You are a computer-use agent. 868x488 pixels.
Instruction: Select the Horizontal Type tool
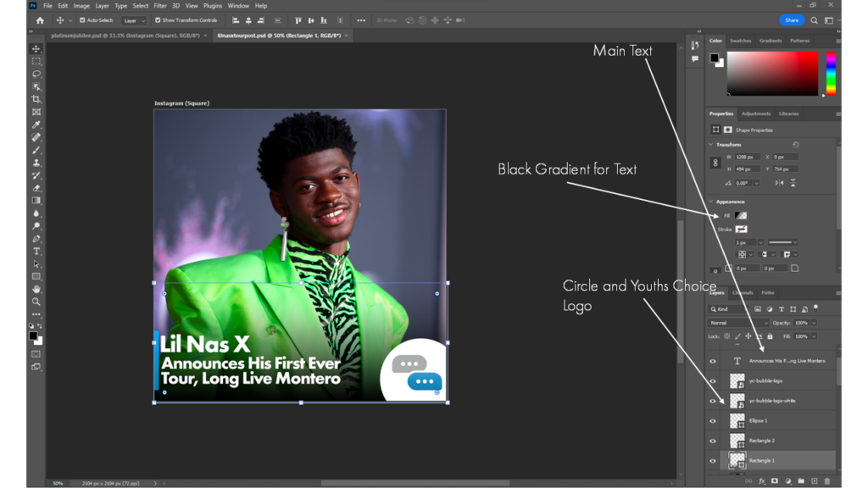click(36, 251)
